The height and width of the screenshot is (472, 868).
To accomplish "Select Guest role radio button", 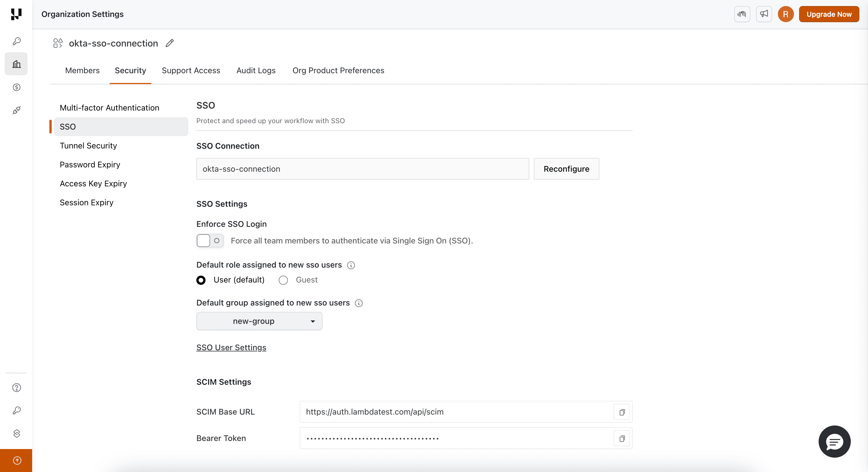I will point(283,280).
